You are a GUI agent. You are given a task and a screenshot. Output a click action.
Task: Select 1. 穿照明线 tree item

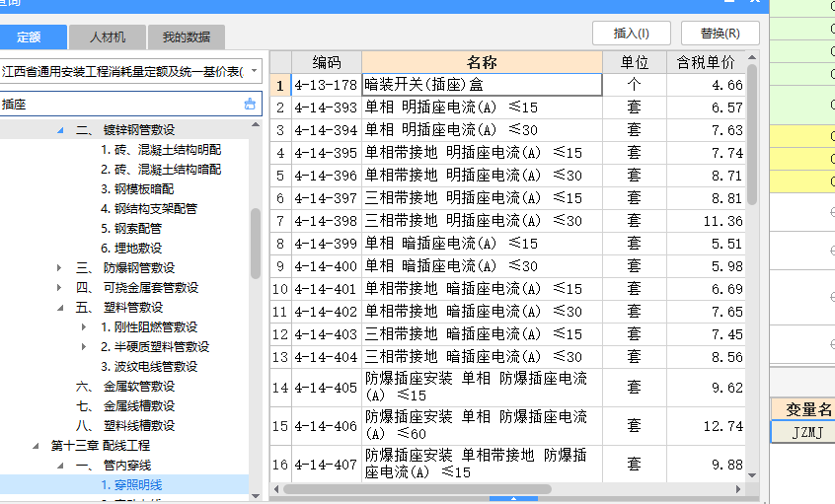point(131,485)
